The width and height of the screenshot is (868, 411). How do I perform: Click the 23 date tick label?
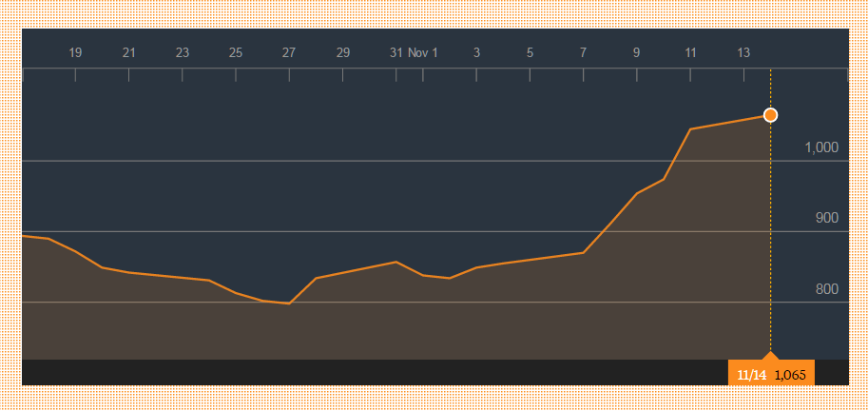183,53
